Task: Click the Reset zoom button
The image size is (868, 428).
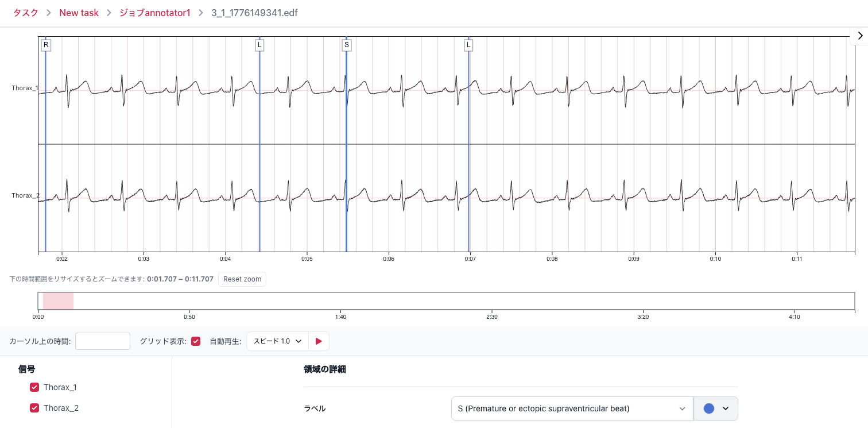Action: [242, 279]
